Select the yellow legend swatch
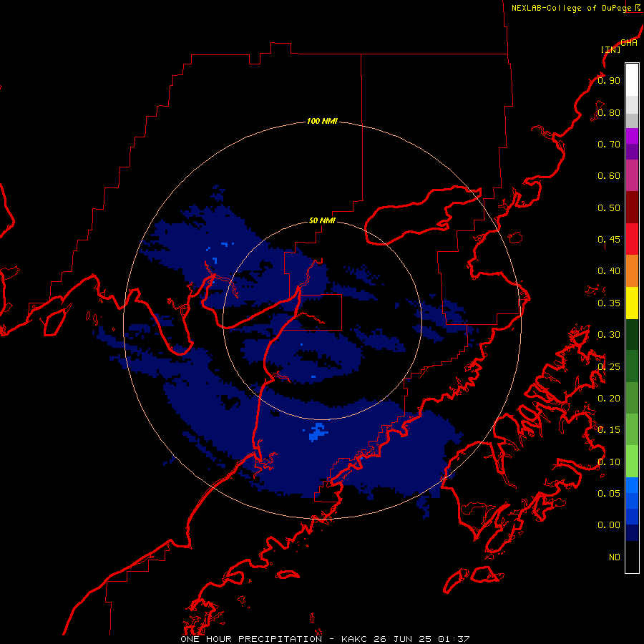Screen dimensions: 644x644 632,303
